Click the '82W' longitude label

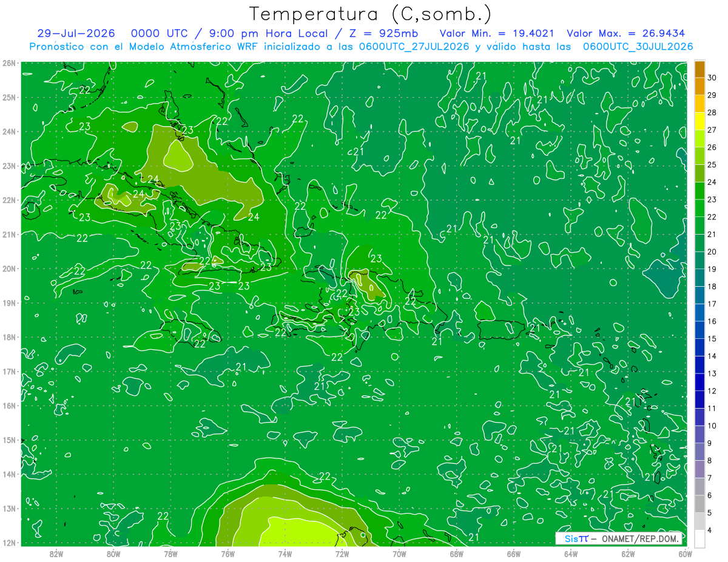click(56, 554)
